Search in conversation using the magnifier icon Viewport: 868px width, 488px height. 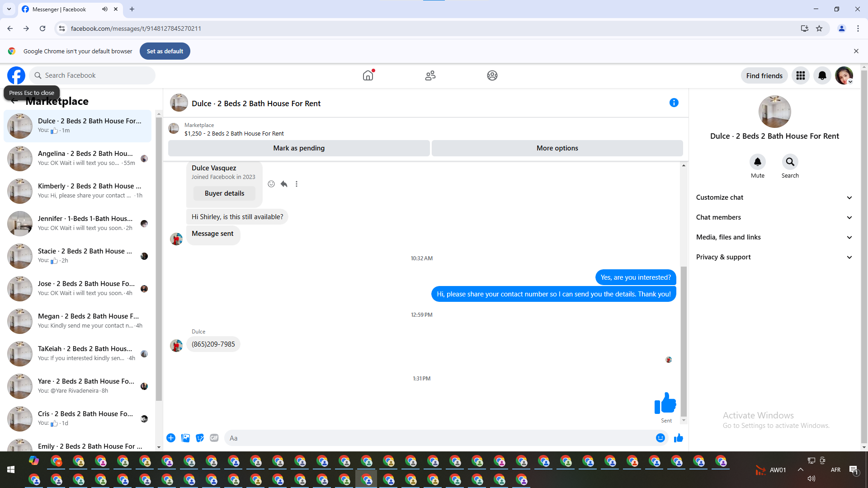coord(790,162)
